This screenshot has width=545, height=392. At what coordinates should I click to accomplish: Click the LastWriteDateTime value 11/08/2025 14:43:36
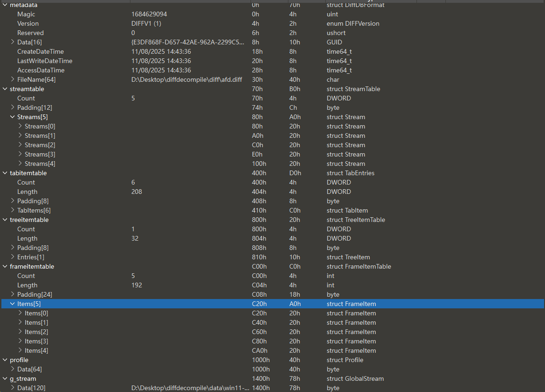[x=161, y=61]
